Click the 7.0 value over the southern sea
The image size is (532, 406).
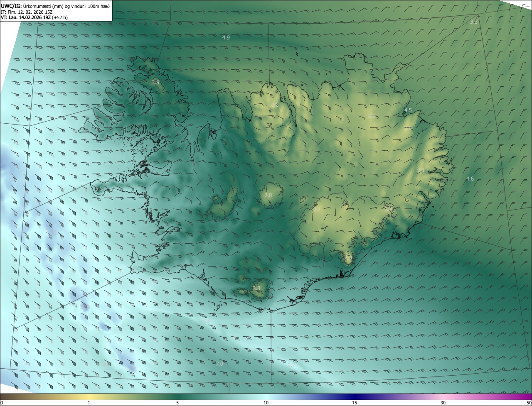coord(220,364)
